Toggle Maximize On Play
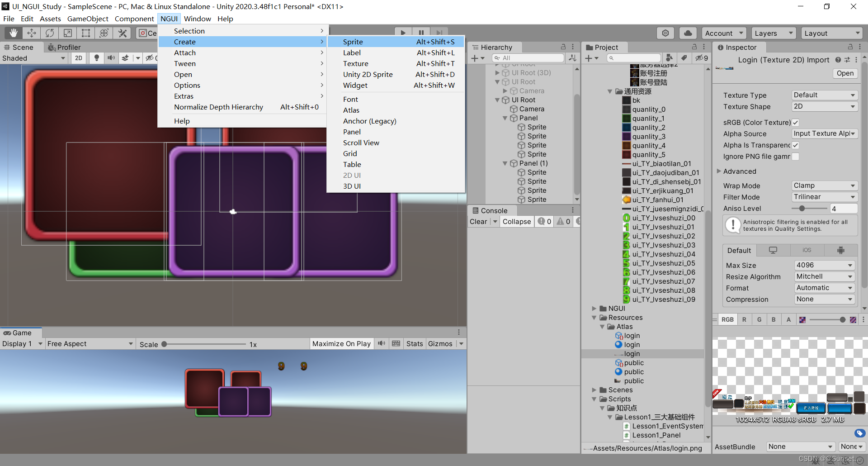Screen dimensions: 868x466 tap(341, 344)
